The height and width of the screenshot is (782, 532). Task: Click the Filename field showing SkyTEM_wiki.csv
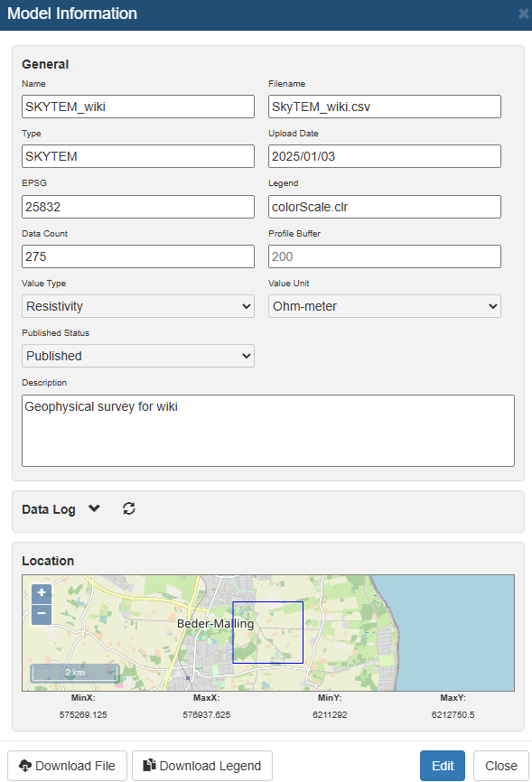[385, 107]
